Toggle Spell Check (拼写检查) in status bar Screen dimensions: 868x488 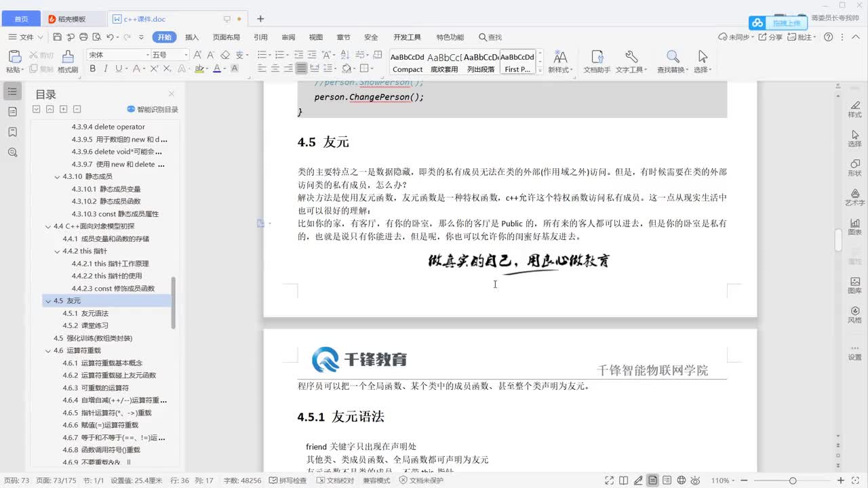click(x=288, y=481)
